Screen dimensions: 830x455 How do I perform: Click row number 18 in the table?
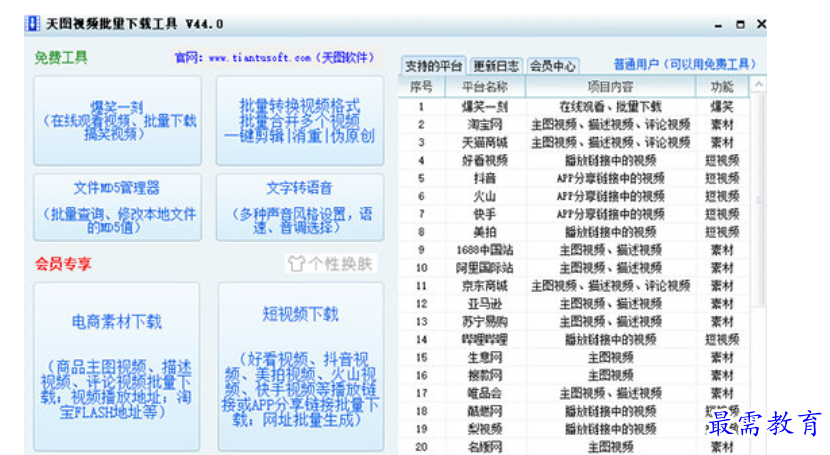point(421,412)
